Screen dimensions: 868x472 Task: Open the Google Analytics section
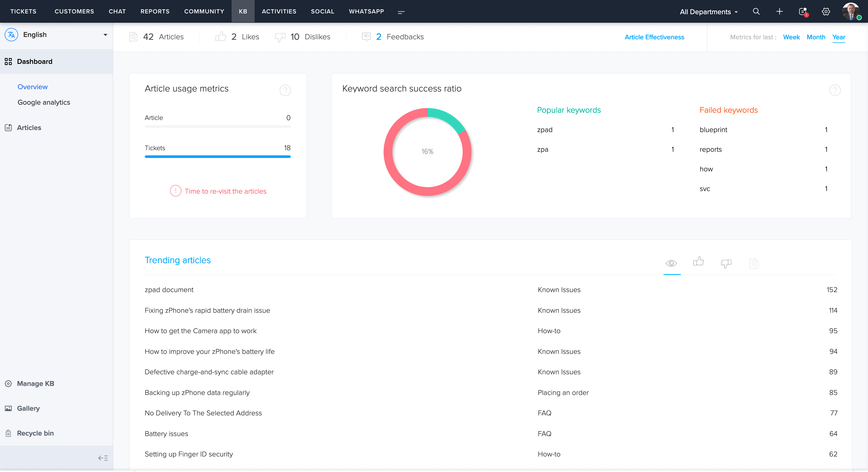pyautogui.click(x=44, y=102)
